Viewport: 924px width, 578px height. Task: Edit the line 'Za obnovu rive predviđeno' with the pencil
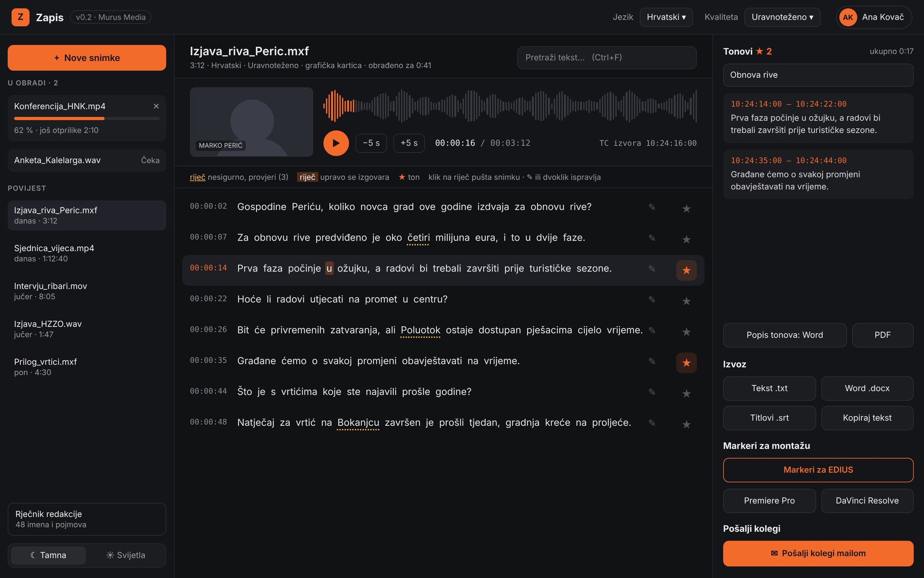652,238
